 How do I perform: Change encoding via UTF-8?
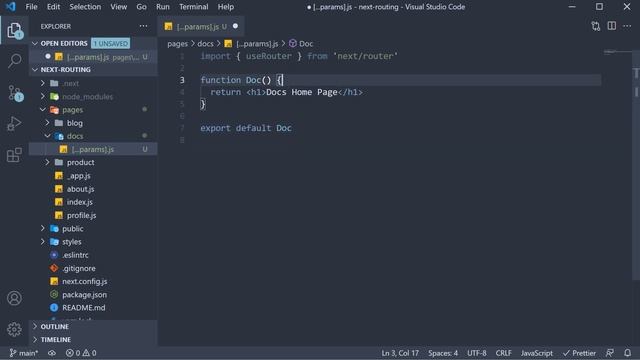click(x=477, y=353)
